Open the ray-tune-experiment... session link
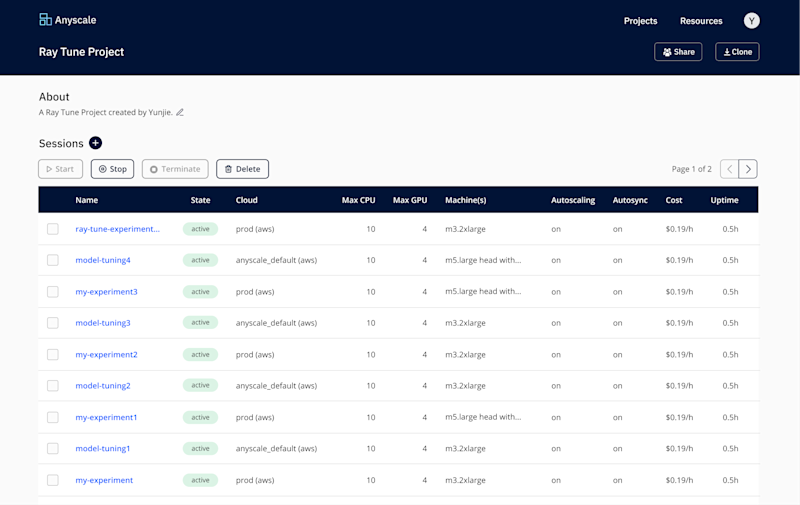The height and width of the screenshot is (505, 800). coord(117,229)
